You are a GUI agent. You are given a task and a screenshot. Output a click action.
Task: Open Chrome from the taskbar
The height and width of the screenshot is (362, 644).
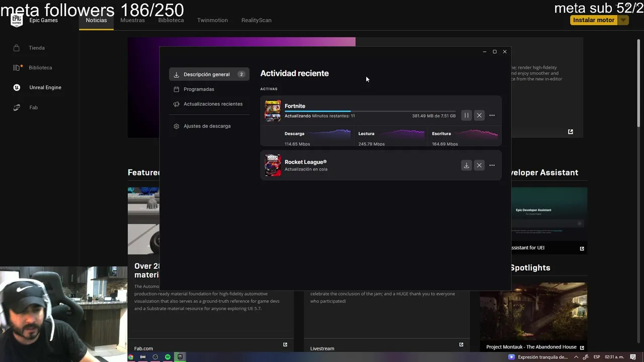click(x=131, y=357)
